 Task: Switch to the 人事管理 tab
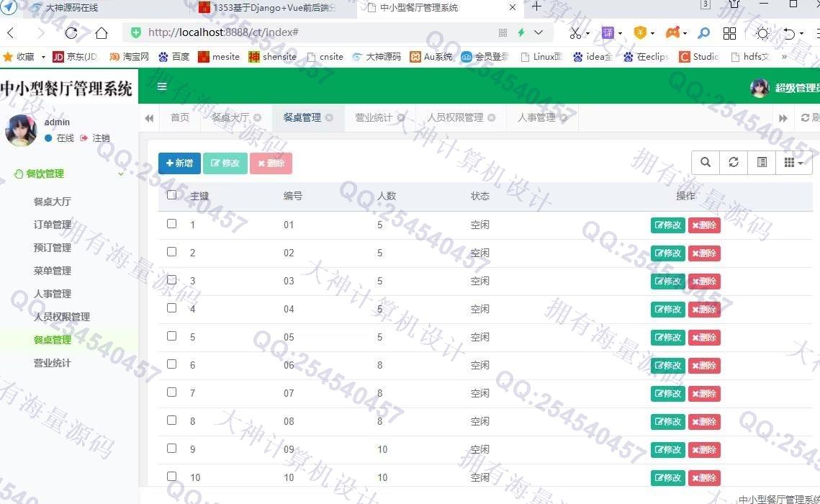click(x=536, y=117)
